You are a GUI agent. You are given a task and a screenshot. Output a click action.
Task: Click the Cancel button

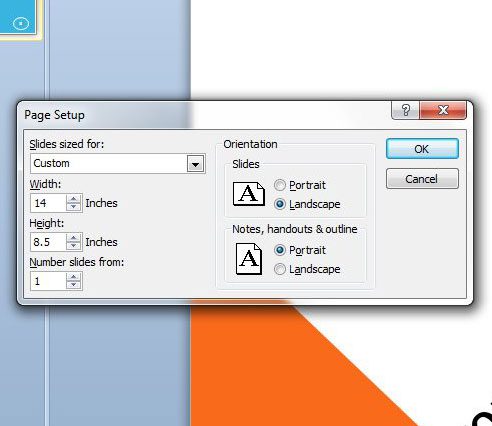(422, 179)
